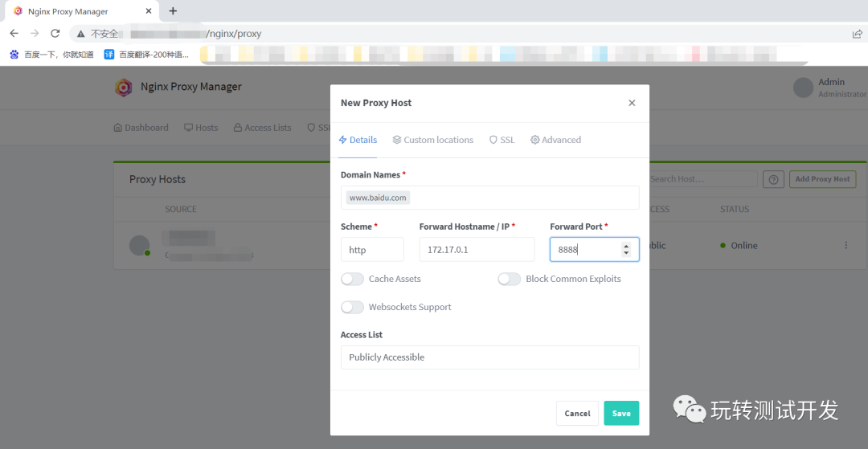Click the share page icon

pos(857,34)
